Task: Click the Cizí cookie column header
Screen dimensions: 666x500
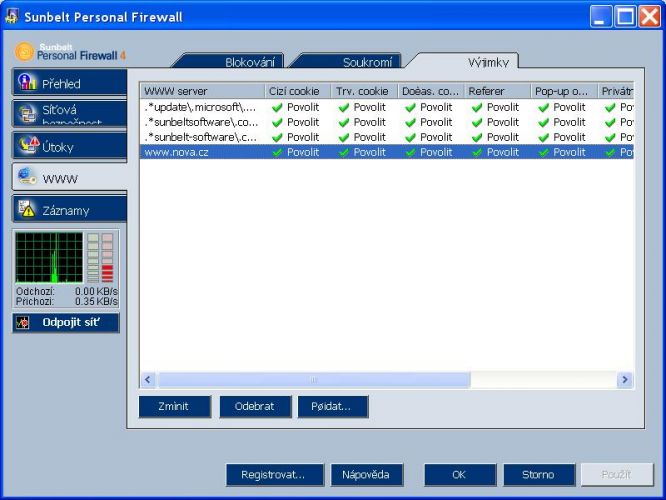Action: pyautogui.click(x=298, y=91)
